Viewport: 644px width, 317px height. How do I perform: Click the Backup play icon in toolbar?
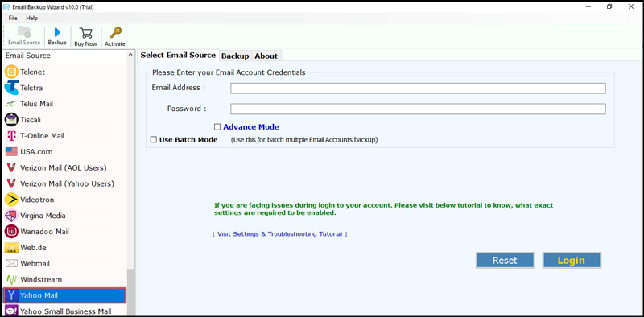[x=57, y=32]
